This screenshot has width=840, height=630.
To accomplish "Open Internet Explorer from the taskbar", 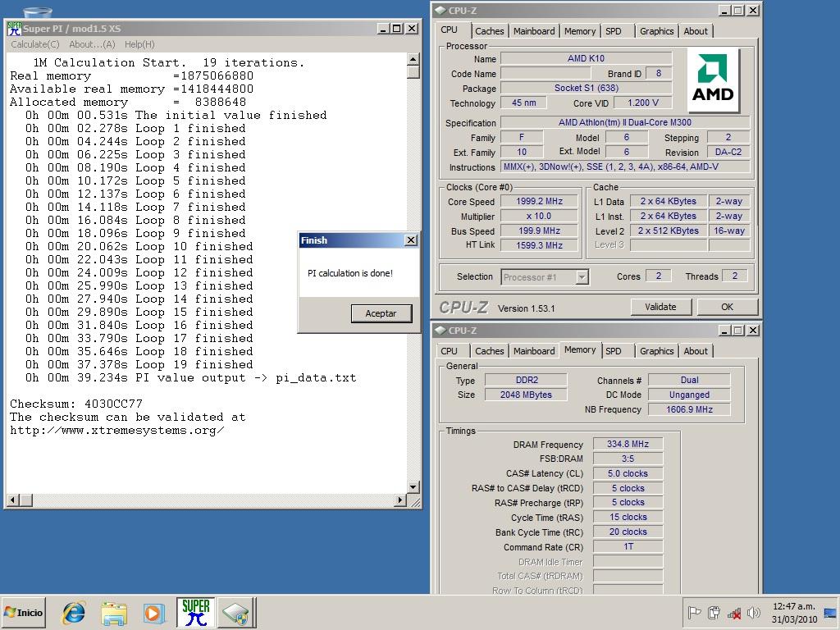I will click(x=73, y=612).
